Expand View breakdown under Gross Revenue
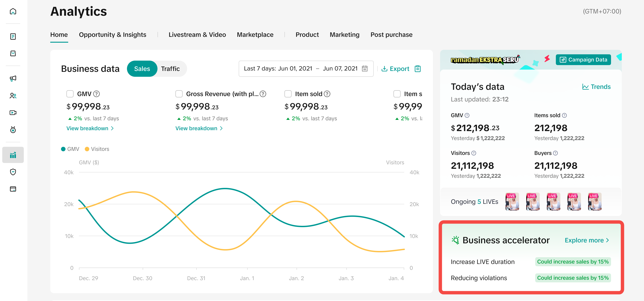644x301 pixels. (x=199, y=128)
